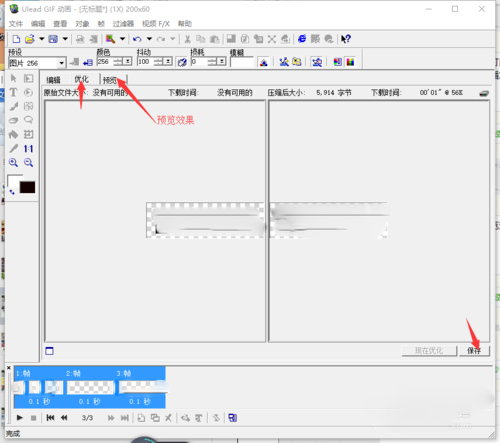Screen dimensions: 500x443
Task: Click the Cut scissors icon
Action: point(188,39)
